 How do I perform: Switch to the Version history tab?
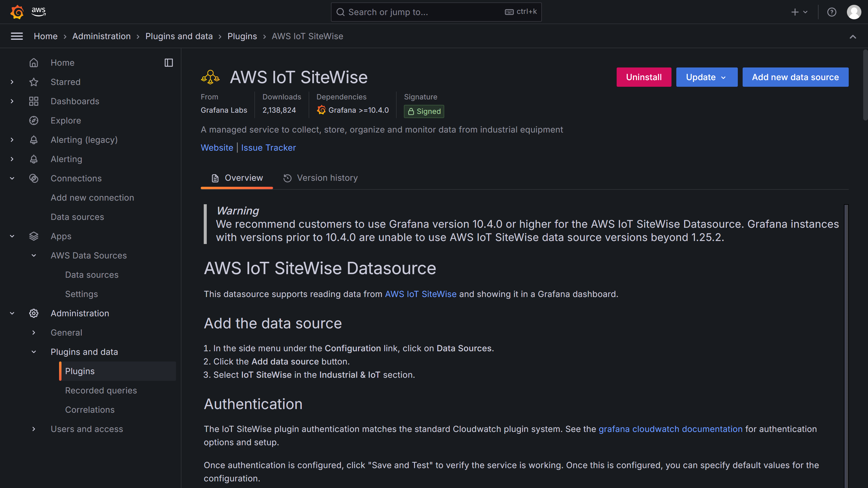[320, 178]
